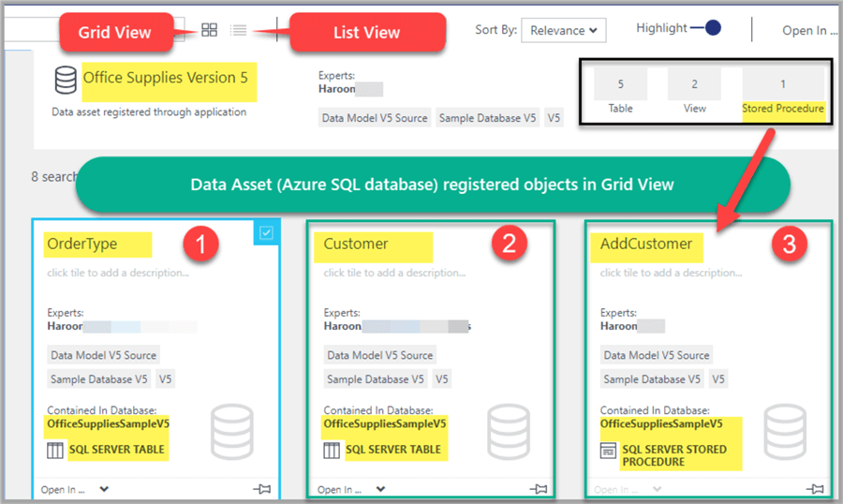Click Haroon expert name in header

click(x=336, y=89)
